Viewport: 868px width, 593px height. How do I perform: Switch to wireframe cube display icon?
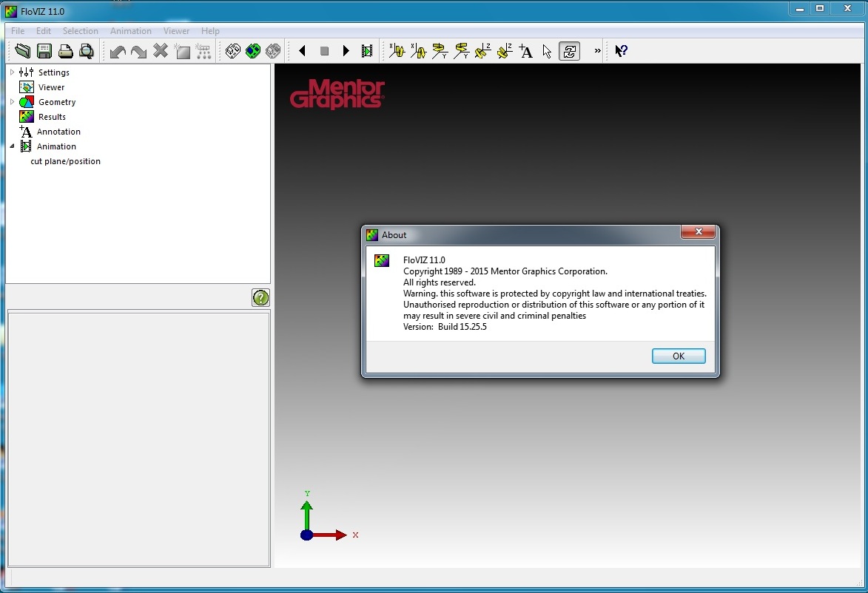[233, 51]
